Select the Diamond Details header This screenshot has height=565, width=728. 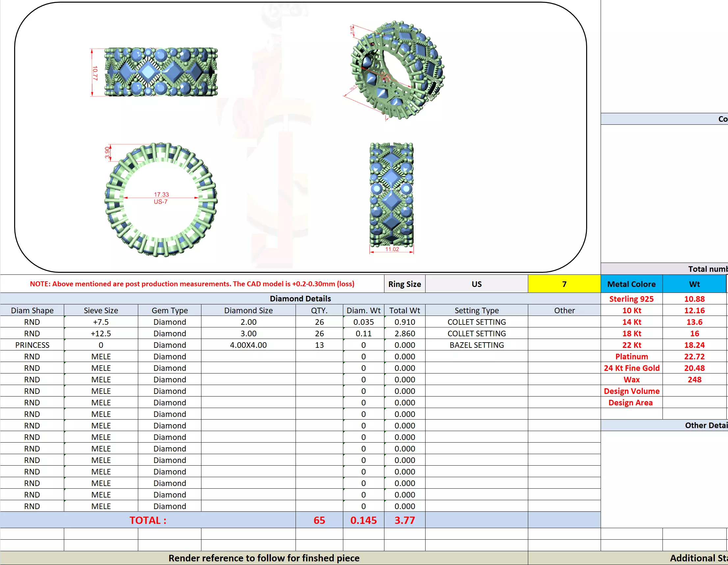[300, 298]
